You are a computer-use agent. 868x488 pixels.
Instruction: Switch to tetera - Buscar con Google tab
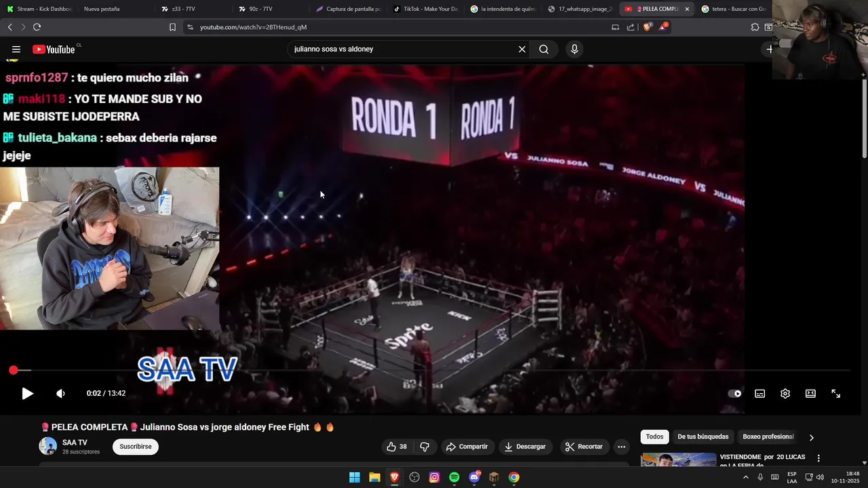(x=734, y=9)
